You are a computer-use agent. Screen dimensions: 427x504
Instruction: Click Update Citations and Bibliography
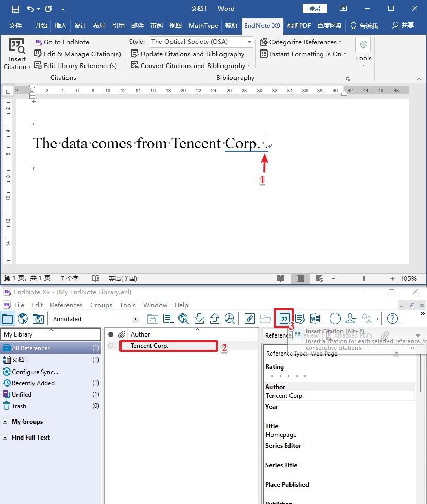187,54
